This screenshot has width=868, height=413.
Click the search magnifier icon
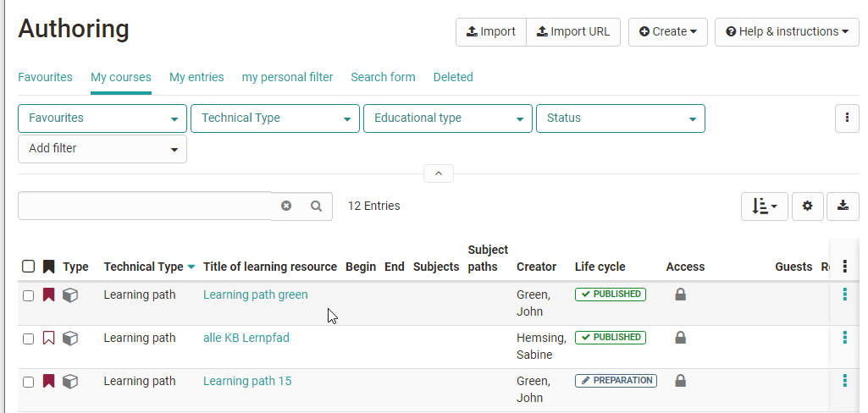click(x=316, y=206)
